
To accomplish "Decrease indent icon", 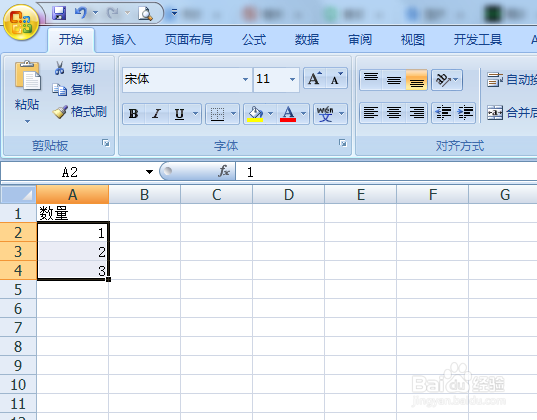I will click(x=443, y=112).
